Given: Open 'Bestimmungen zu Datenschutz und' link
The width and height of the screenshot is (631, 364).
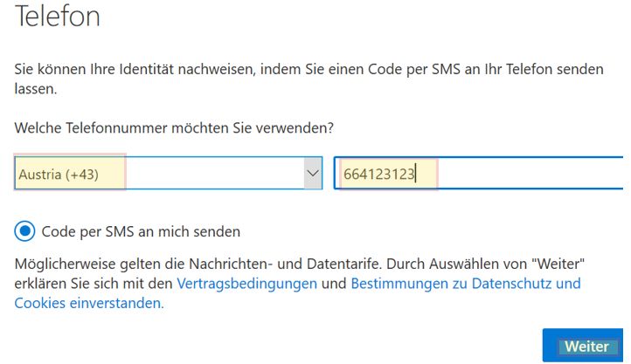Looking at the screenshot, I should (466, 284).
